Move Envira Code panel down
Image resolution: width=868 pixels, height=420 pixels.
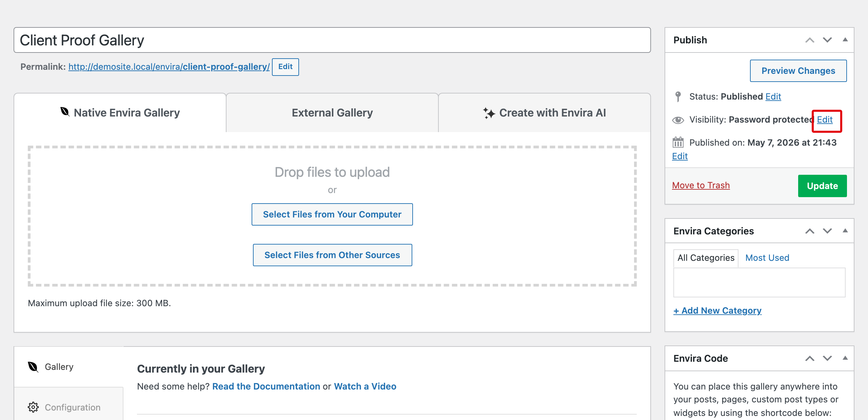(827, 358)
